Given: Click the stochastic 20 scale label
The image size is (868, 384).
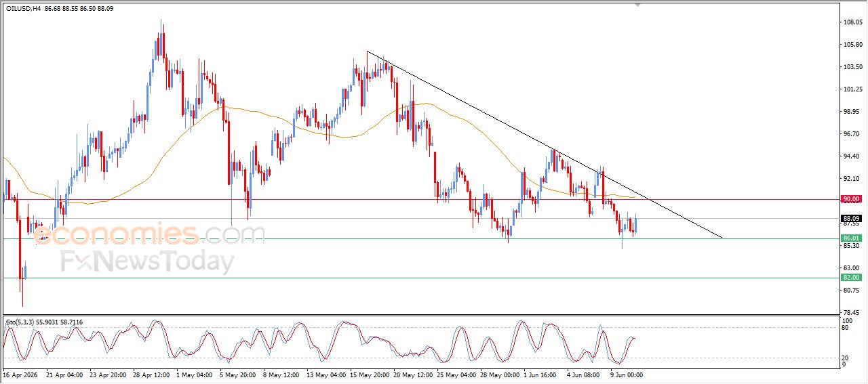Looking at the screenshot, I should tap(845, 357).
